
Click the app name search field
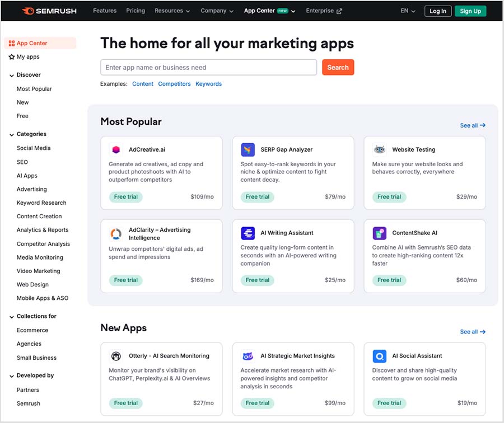click(x=209, y=68)
